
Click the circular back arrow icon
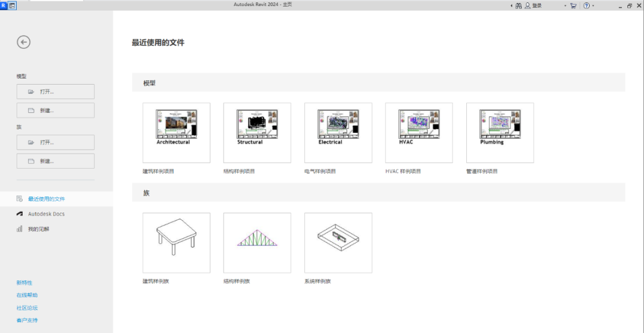(x=23, y=42)
